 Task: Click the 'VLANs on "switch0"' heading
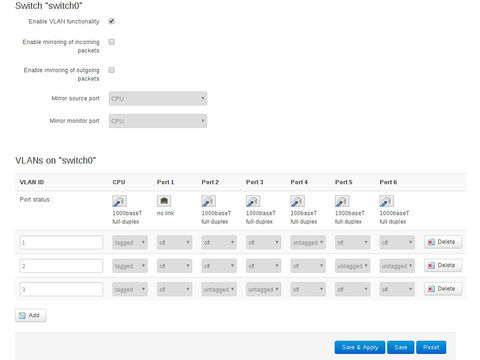click(x=56, y=160)
